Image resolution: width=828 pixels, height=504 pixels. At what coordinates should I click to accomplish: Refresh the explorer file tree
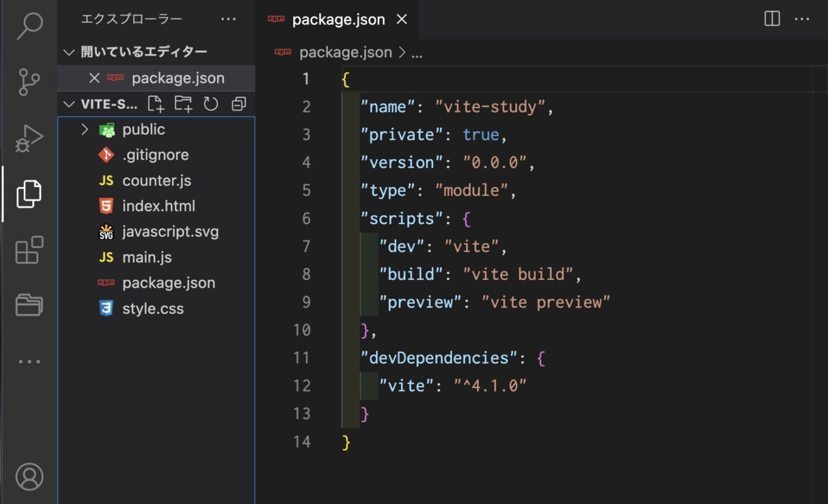pos(211,103)
